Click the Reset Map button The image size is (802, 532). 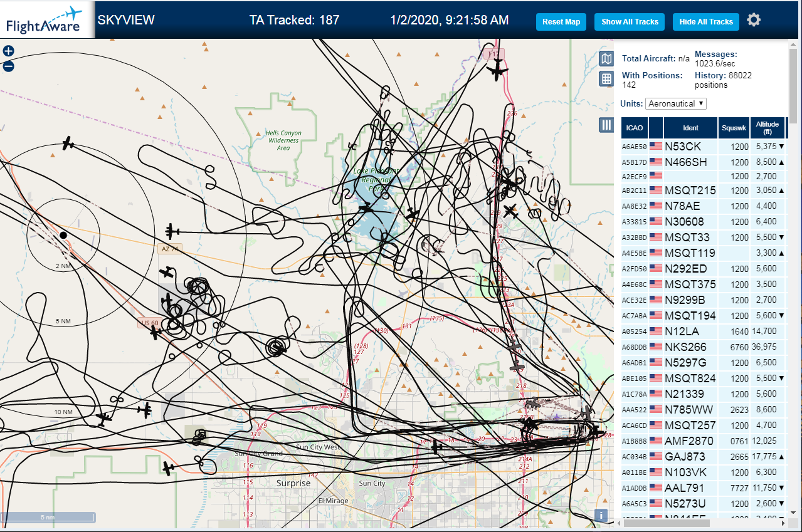tap(561, 21)
